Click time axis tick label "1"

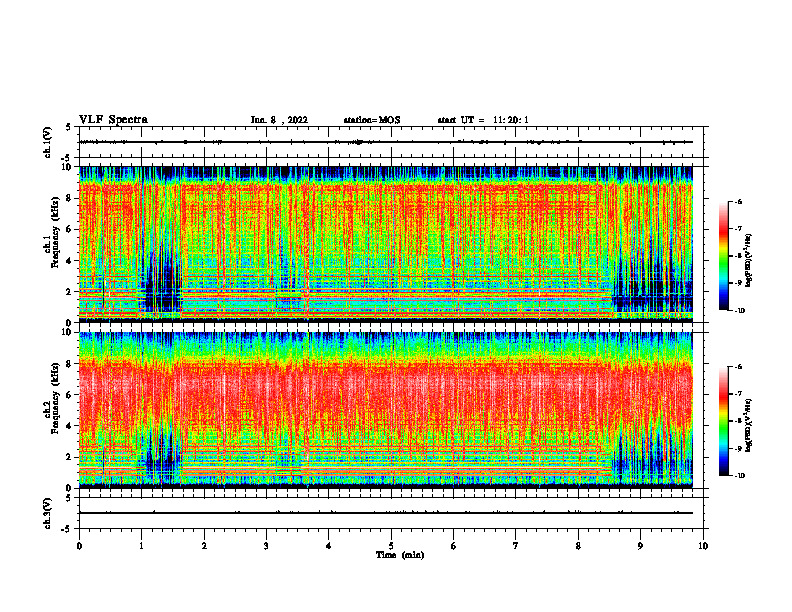141,546
